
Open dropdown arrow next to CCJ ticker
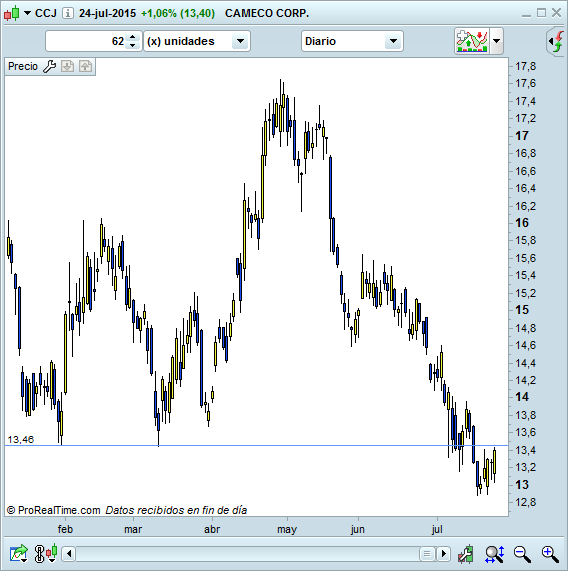[27, 13]
